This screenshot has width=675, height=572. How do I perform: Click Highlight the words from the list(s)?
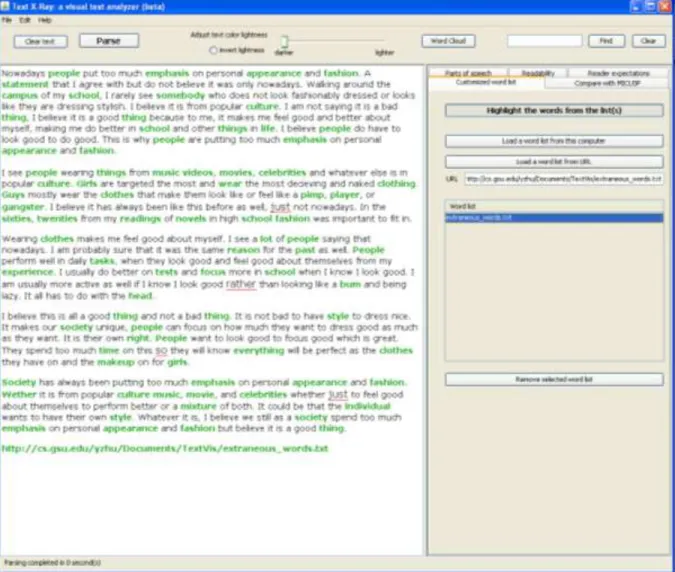554,111
